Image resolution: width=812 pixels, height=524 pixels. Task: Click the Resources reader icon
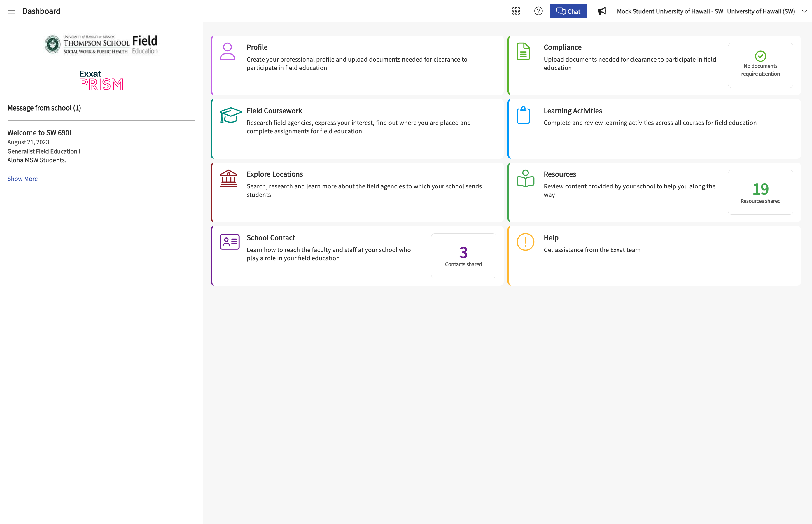tap(525, 178)
